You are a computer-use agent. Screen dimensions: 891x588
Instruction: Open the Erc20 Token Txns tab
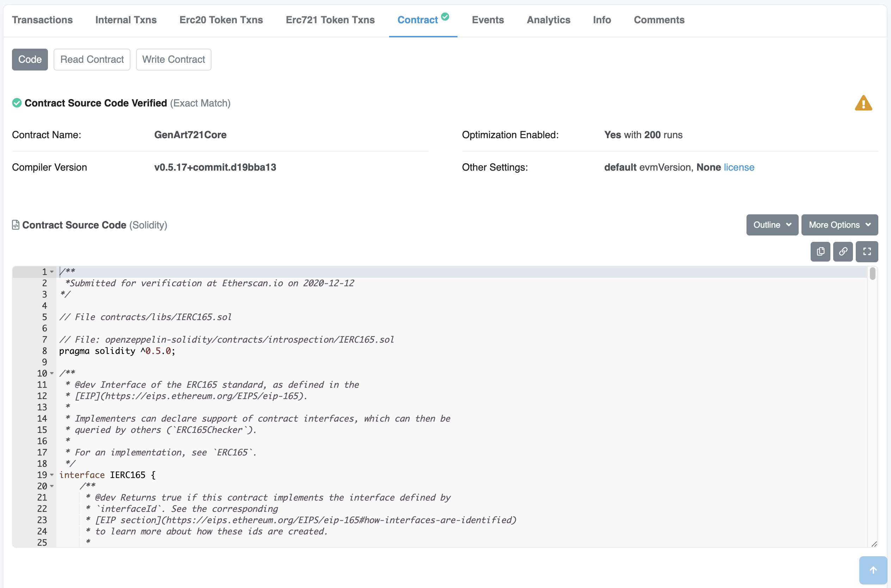[x=221, y=20]
